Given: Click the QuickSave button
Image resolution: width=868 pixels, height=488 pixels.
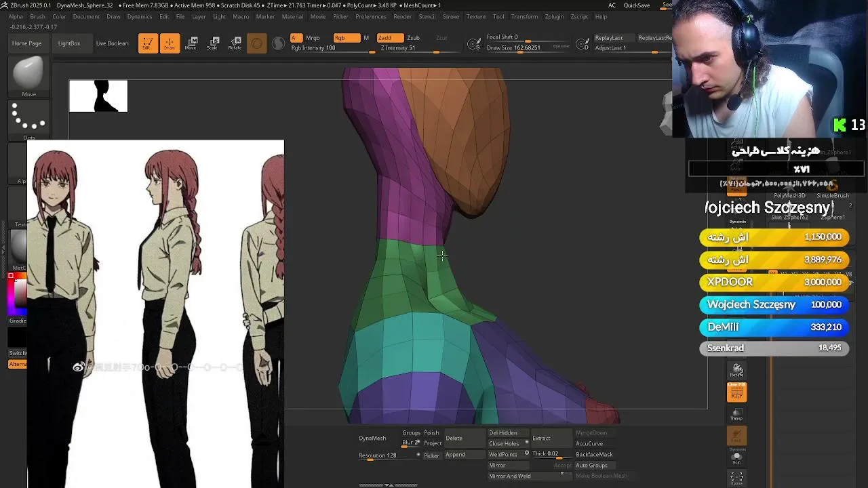Looking at the screenshot, I should pos(637,5).
